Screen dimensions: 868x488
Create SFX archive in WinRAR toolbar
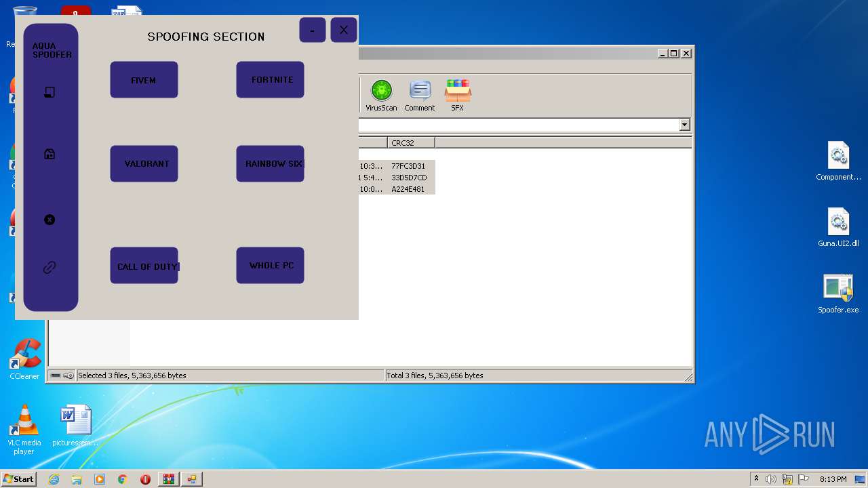point(458,96)
